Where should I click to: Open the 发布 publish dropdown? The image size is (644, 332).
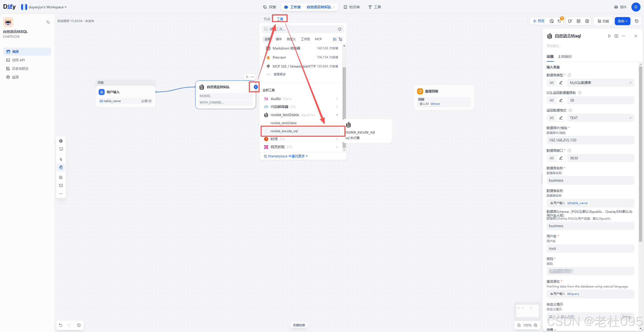622,21
